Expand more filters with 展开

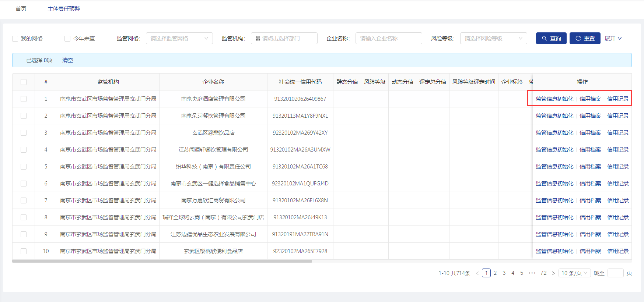tap(613, 38)
